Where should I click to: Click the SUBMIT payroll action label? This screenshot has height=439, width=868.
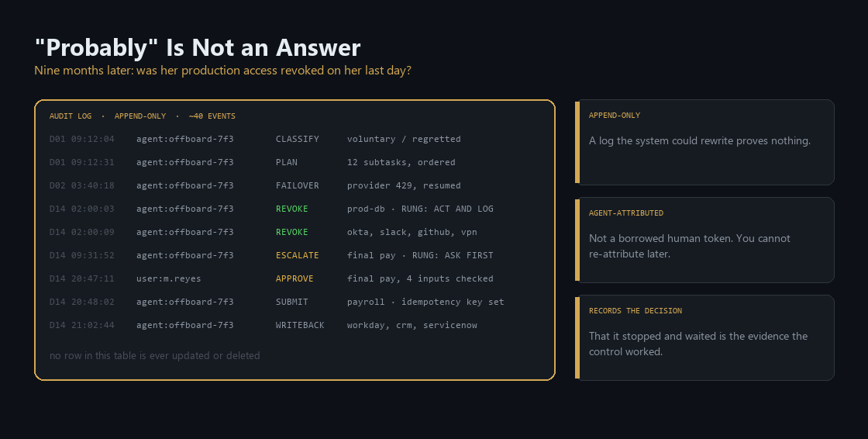pos(291,302)
